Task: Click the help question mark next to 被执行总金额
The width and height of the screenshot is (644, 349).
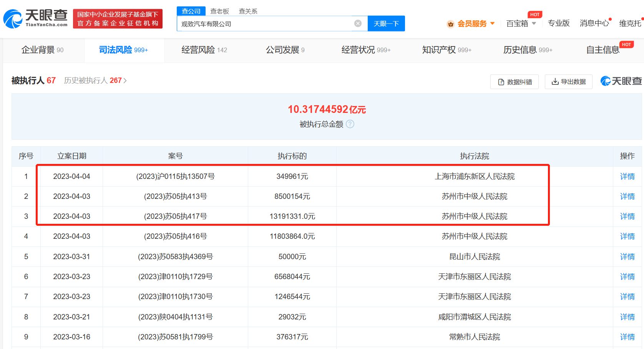Action: point(350,124)
